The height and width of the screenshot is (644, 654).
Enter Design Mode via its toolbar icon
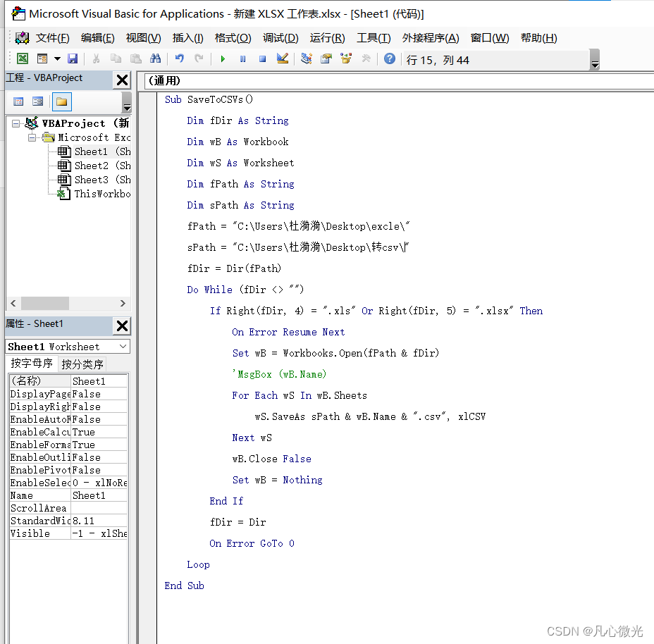coord(281,59)
